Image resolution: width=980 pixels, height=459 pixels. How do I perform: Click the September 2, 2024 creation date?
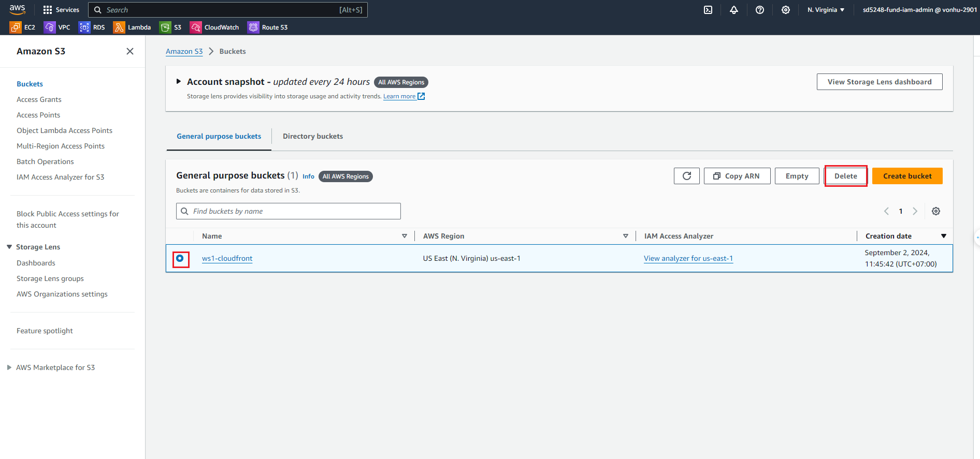[901, 258]
